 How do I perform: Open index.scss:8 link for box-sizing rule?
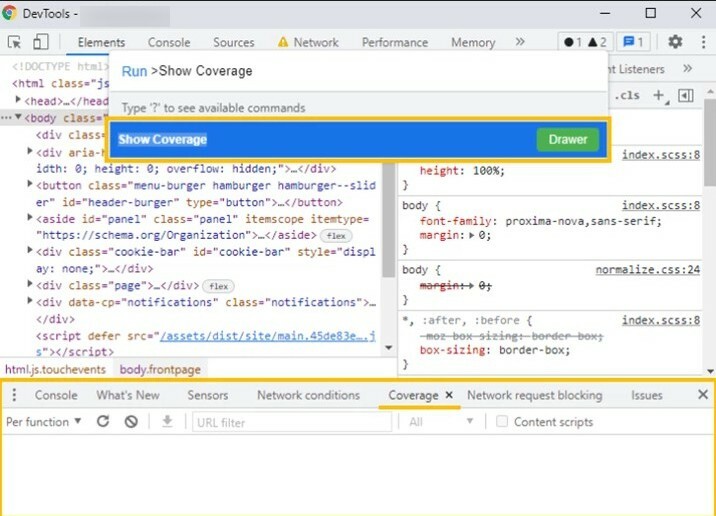pyautogui.click(x=660, y=320)
